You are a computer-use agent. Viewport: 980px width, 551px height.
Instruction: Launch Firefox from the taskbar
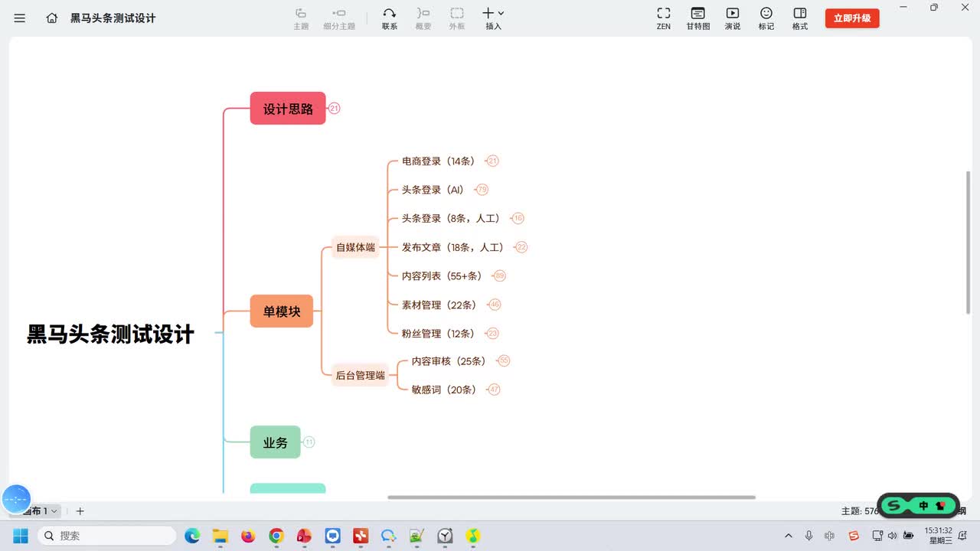coord(248,536)
